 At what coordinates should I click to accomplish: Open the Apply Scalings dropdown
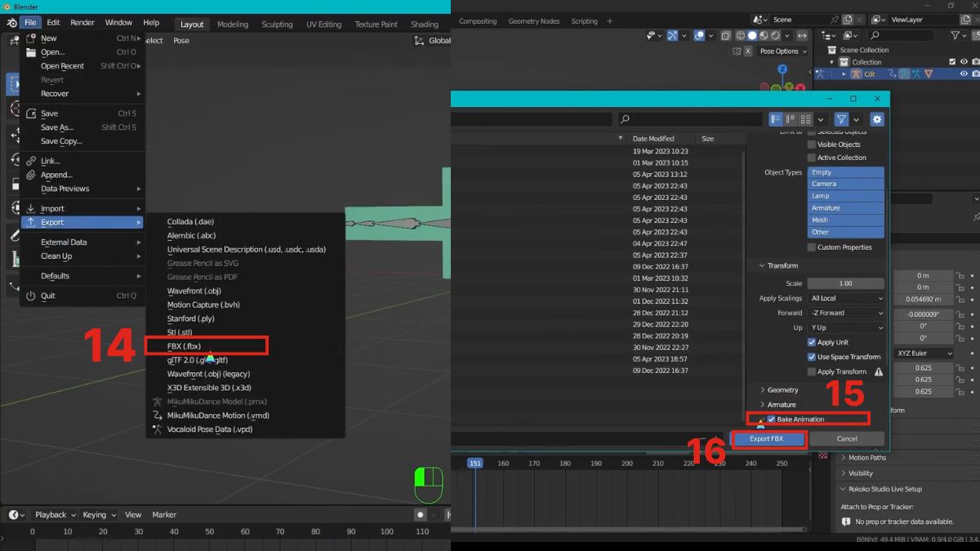846,298
